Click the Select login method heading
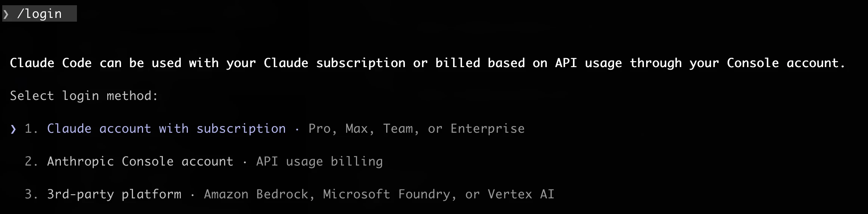868x214 pixels. [84, 96]
